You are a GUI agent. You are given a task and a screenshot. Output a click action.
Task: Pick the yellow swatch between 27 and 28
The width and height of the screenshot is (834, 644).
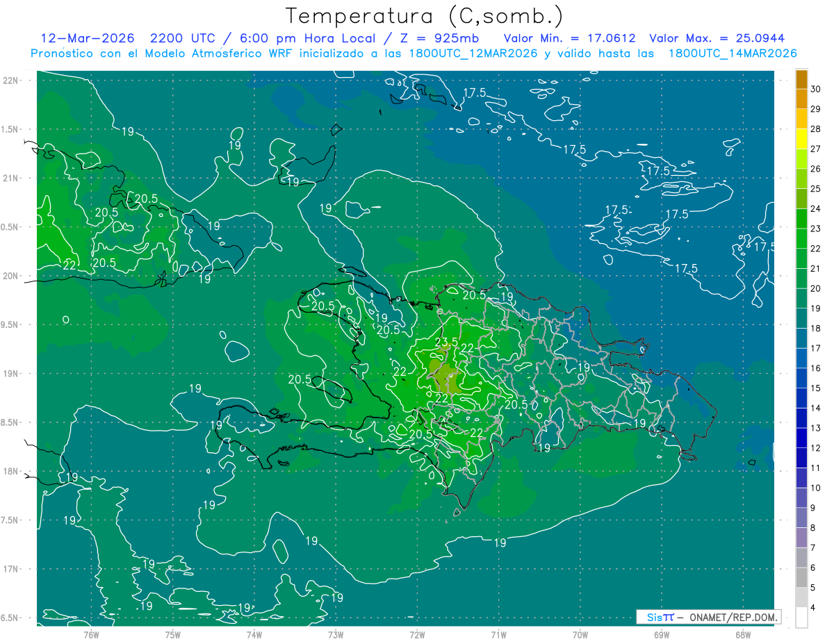801,139
